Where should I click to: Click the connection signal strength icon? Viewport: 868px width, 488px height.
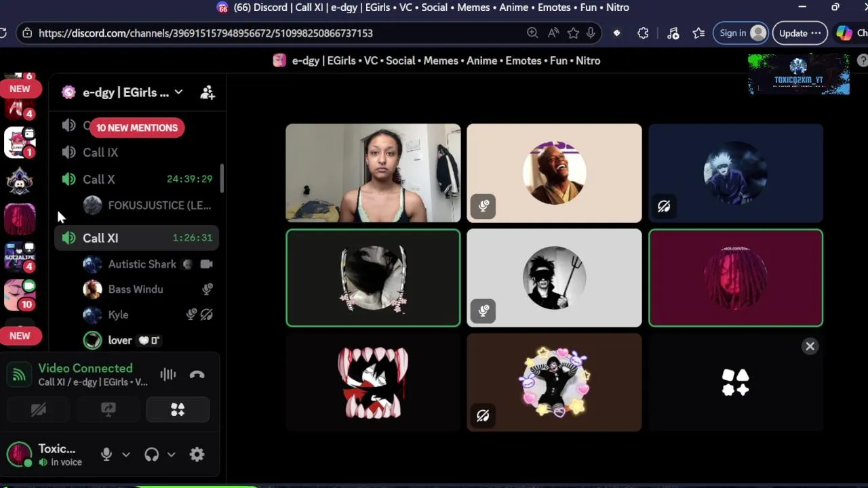click(x=19, y=375)
